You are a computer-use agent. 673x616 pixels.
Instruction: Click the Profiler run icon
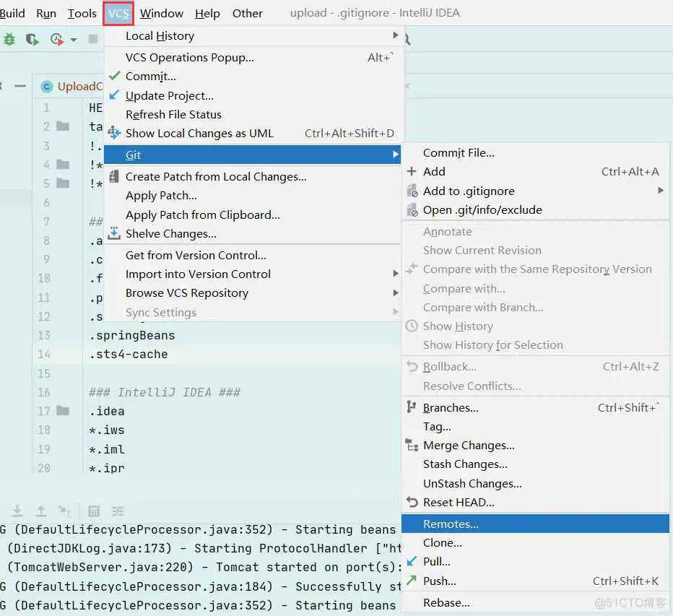pos(56,40)
